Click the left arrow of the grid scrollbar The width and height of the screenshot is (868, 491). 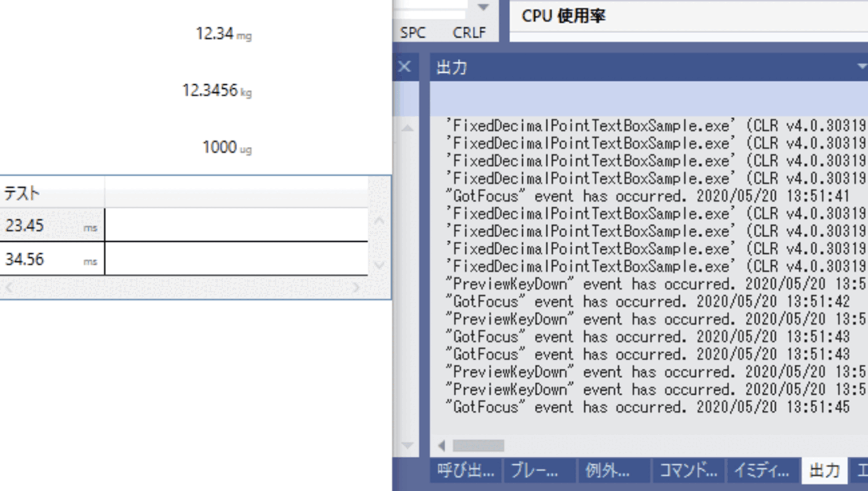click(x=9, y=286)
